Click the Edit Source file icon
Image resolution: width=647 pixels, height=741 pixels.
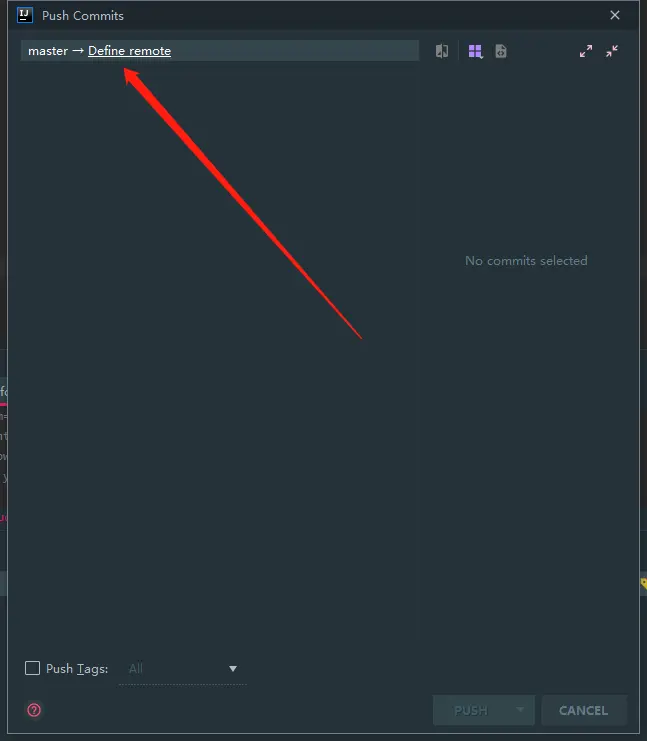pyautogui.click(x=501, y=51)
